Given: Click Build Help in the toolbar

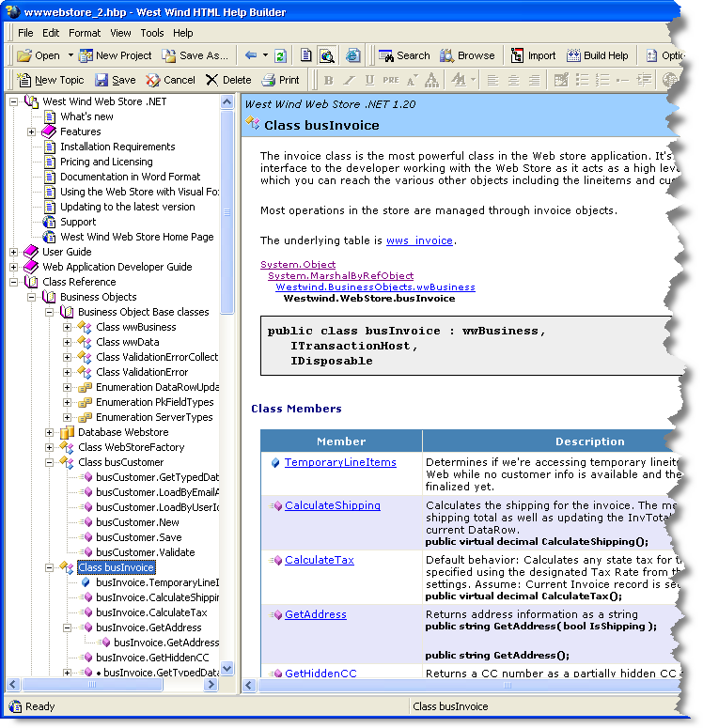Looking at the screenshot, I should point(598,55).
